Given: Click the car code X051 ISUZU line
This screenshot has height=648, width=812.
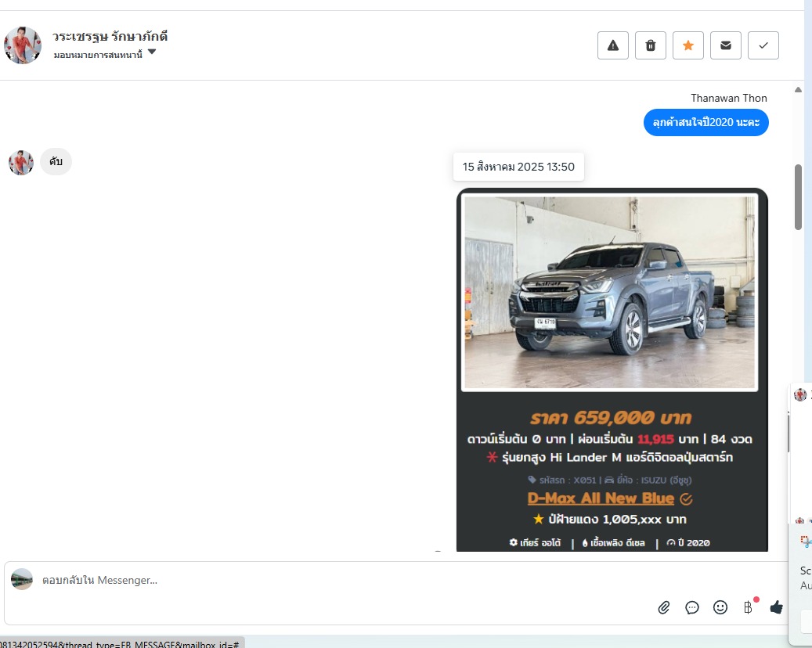Looking at the screenshot, I should 609,480.
